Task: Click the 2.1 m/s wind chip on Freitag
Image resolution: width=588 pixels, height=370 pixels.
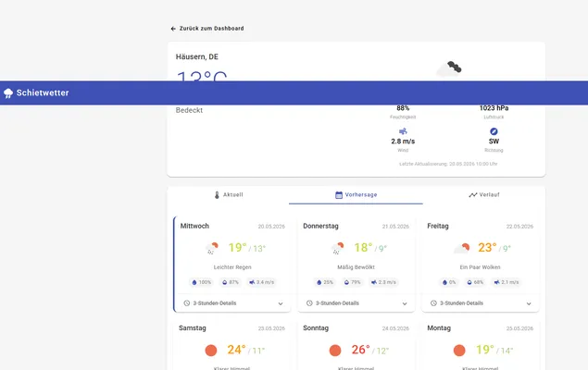Action: coord(506,282)
